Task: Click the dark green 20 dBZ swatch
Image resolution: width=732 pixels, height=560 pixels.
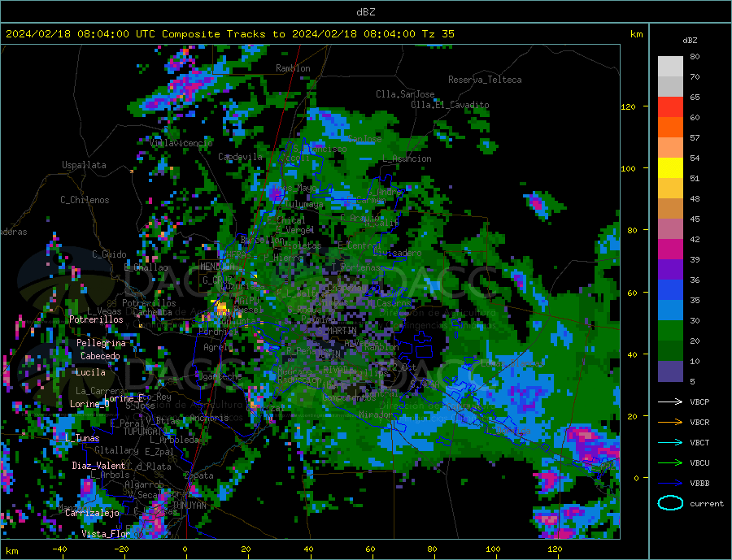Action: tap(670, 350)
